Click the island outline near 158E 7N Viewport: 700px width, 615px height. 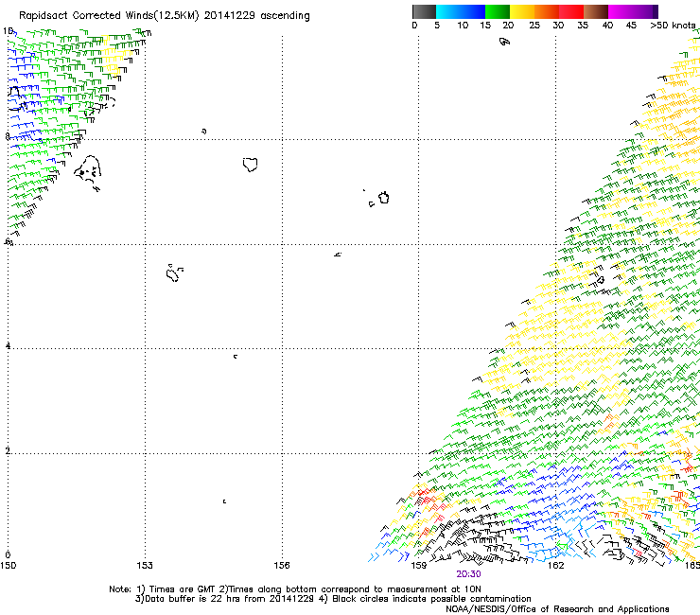(x=383, y=198)
